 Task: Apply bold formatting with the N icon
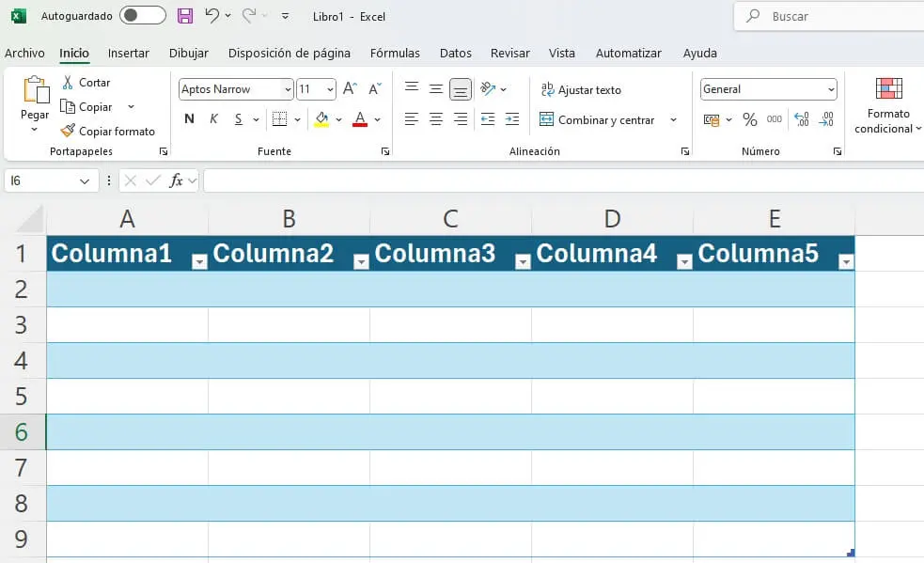click(188, 119)
